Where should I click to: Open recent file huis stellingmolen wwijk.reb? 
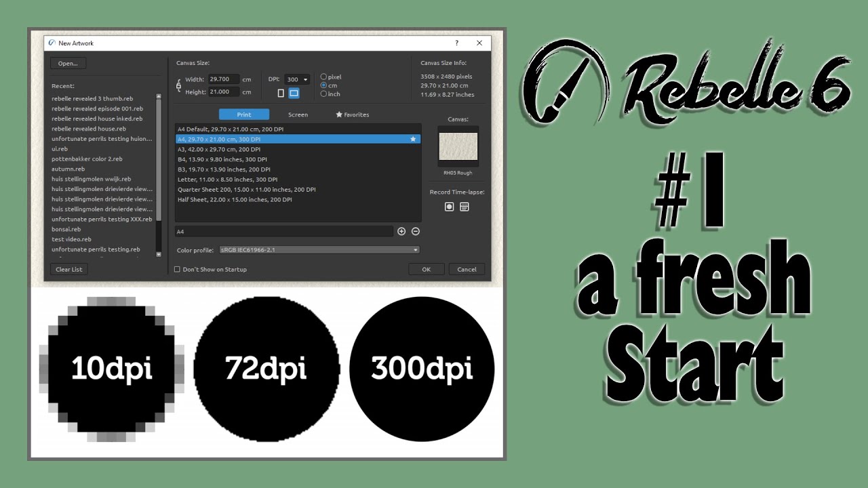tap(91, 179)
